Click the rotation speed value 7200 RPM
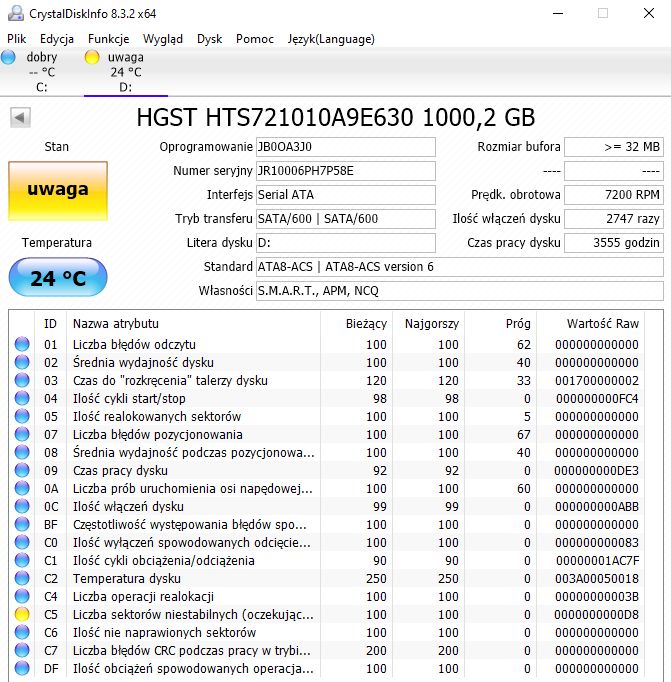The image size is (671, 682). pos(614,194)
